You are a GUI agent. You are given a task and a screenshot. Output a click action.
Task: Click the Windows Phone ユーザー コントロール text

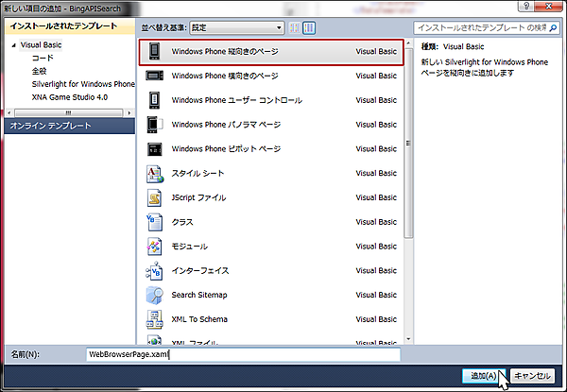pyautogui.click(x=237, y=100)
